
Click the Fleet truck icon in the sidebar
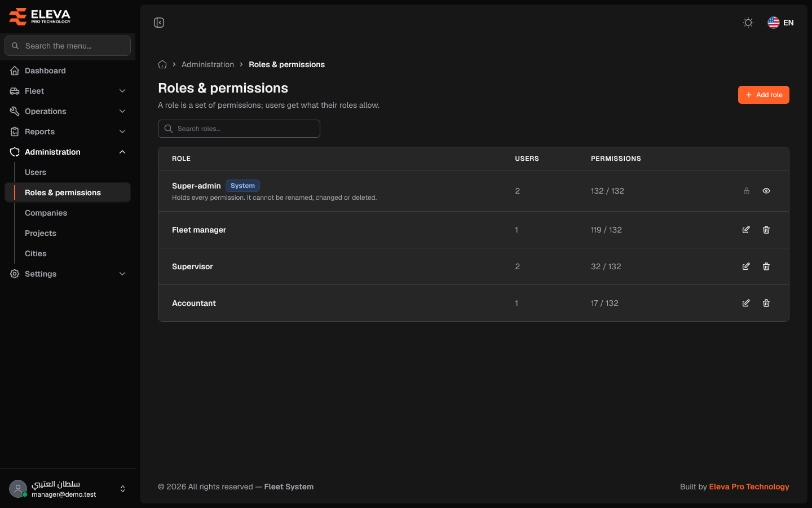(x=15, y=91)
